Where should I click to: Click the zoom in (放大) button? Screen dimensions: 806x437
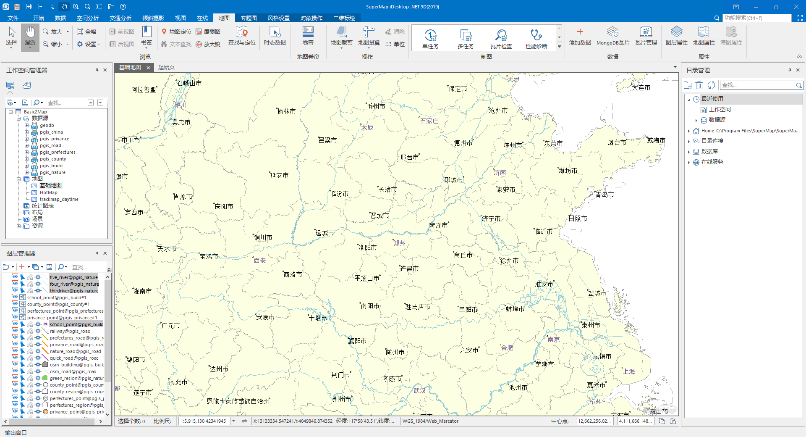54,32
